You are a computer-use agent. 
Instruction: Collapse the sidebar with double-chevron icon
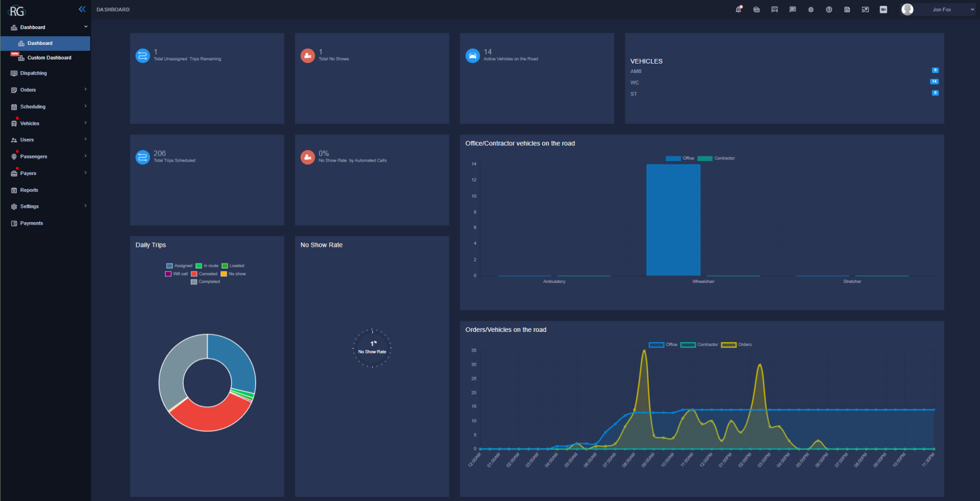(82, 9)
